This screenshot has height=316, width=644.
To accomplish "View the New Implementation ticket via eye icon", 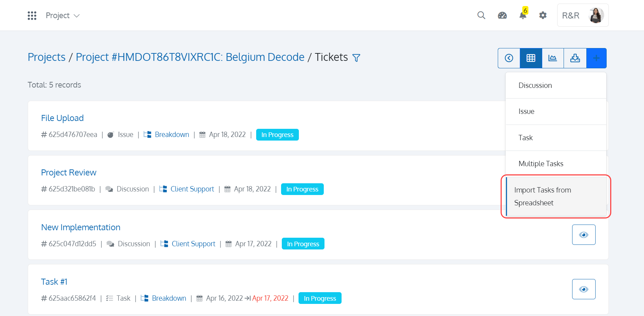I will tap(584, 235).
